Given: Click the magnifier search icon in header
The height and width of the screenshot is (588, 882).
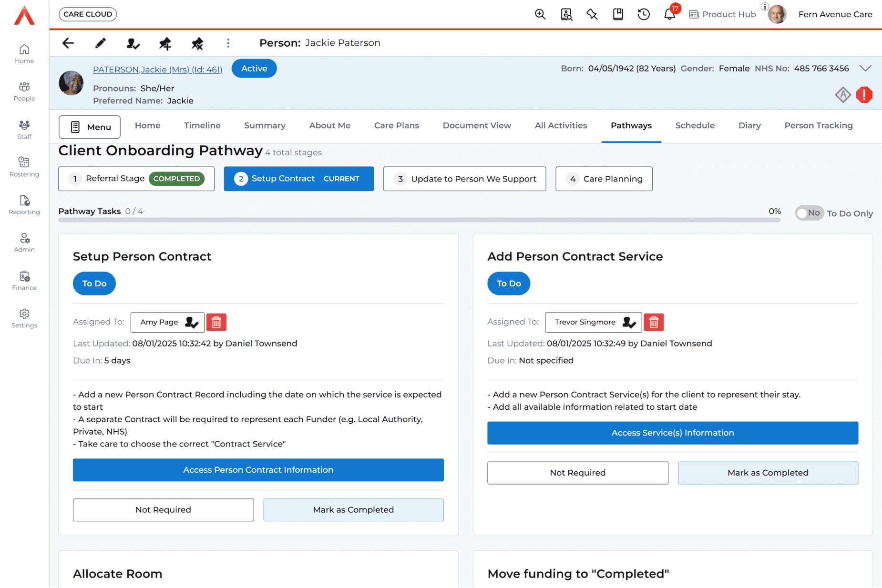Looking at the screenshot, I should 540,14.
